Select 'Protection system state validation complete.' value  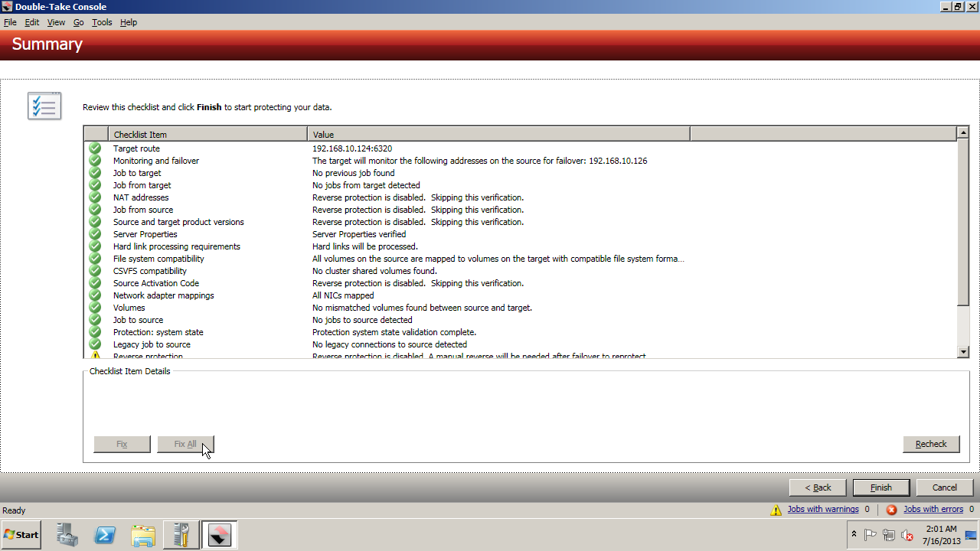[x=394, y=332]
